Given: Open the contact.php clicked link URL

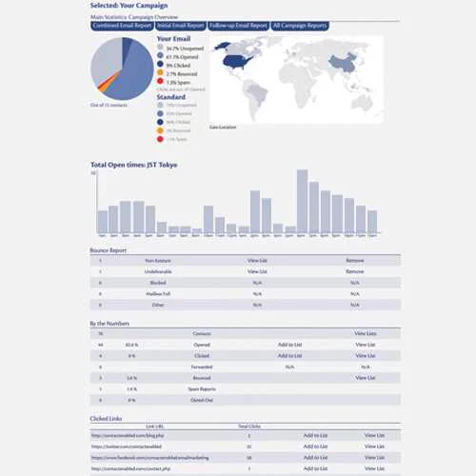Looking at the screenshot, I should tap(130, 468).
